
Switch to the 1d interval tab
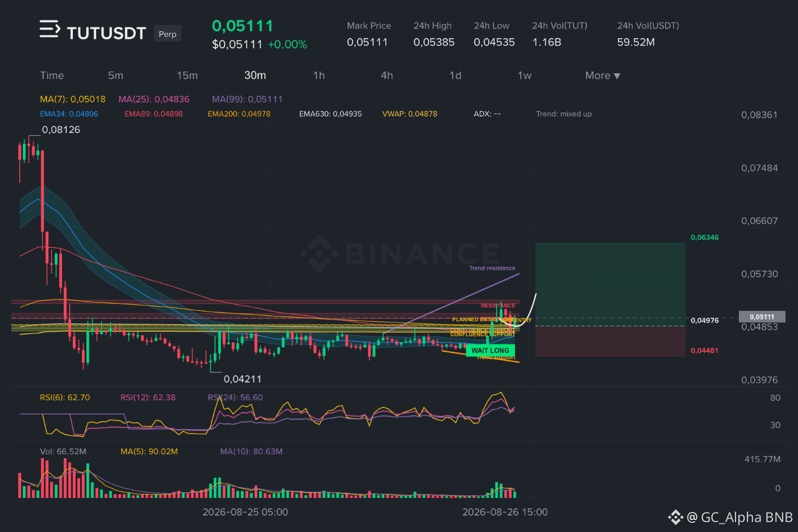(455, 76)
